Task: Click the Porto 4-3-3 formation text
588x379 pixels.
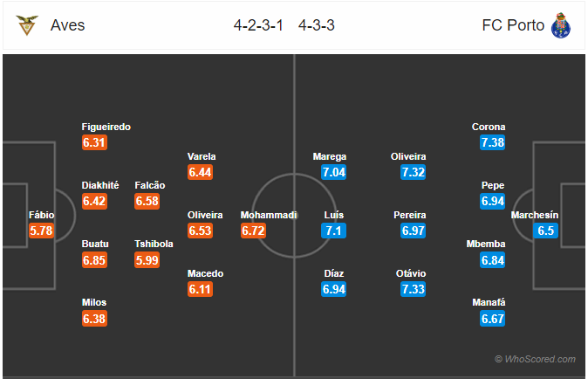Action: coord(316,25)
